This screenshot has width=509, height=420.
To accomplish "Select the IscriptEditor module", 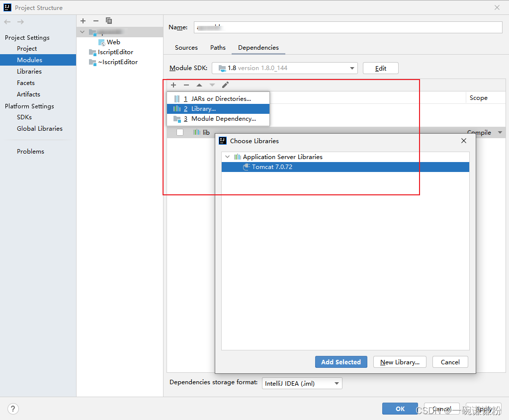I will 115,52.
